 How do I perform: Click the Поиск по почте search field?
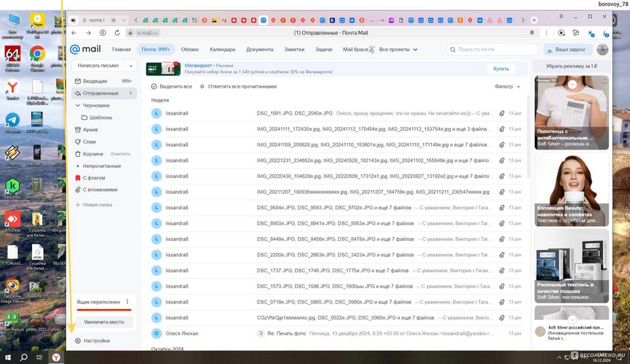pos(492,49)
